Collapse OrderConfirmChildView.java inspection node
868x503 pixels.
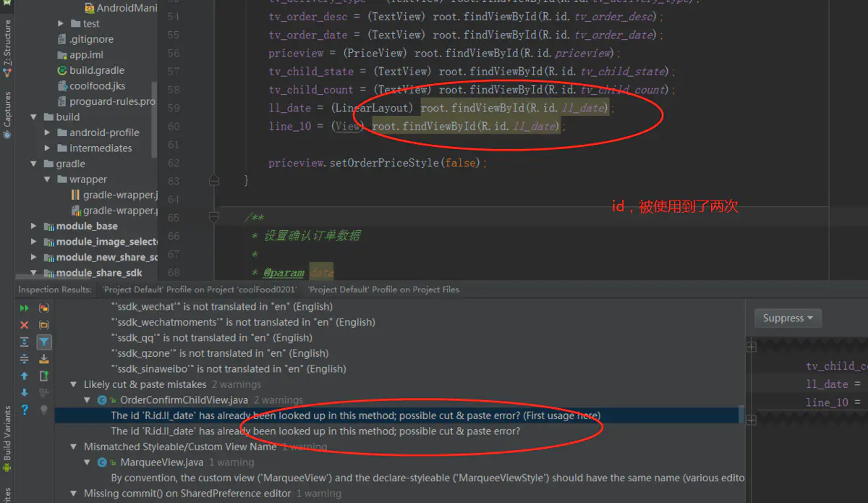tap(88, 400)
